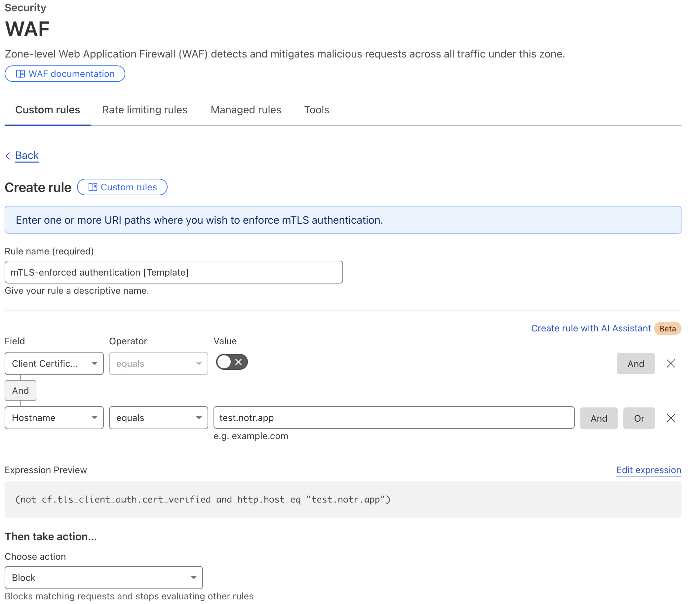Click the remove first condition X icon
Screen dimensions: 700x604
[x=670, y=363]
